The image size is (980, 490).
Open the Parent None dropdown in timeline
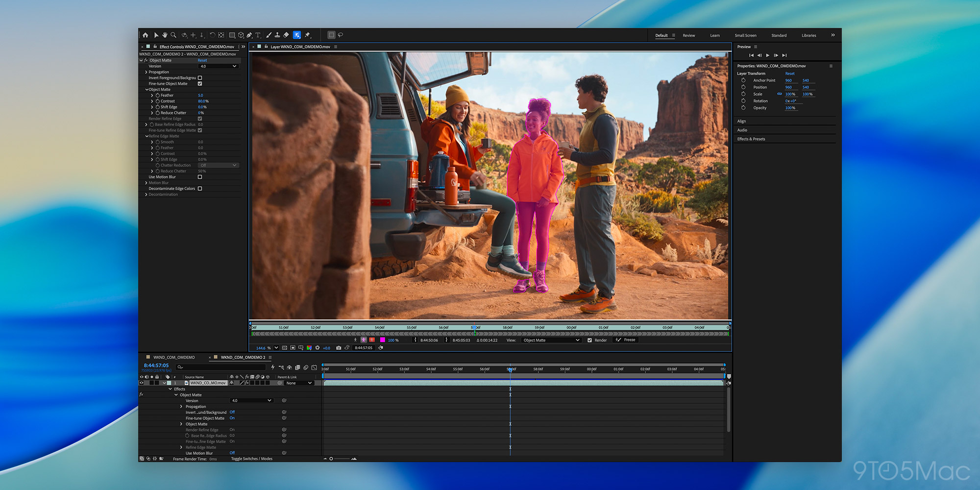pos(299,383)
